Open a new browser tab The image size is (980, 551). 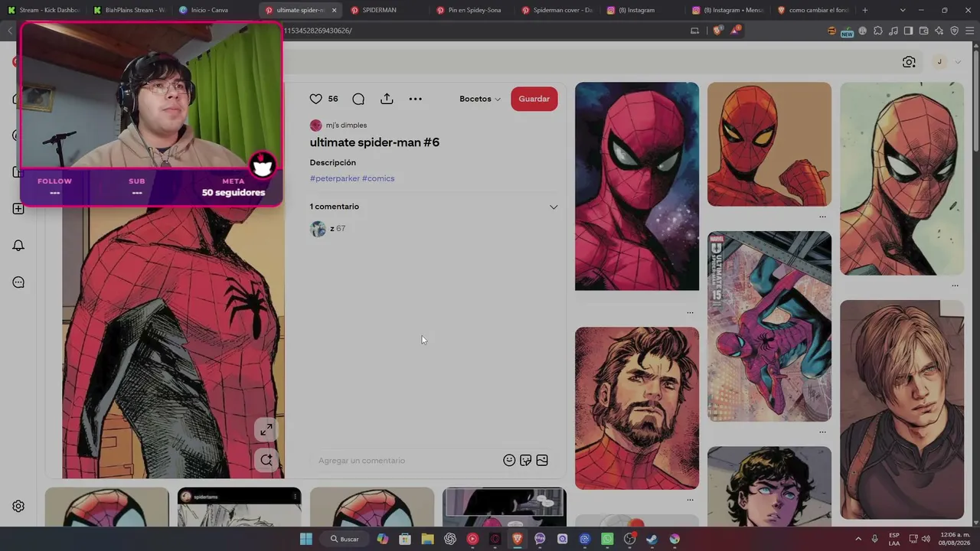(x=865, y=10)
